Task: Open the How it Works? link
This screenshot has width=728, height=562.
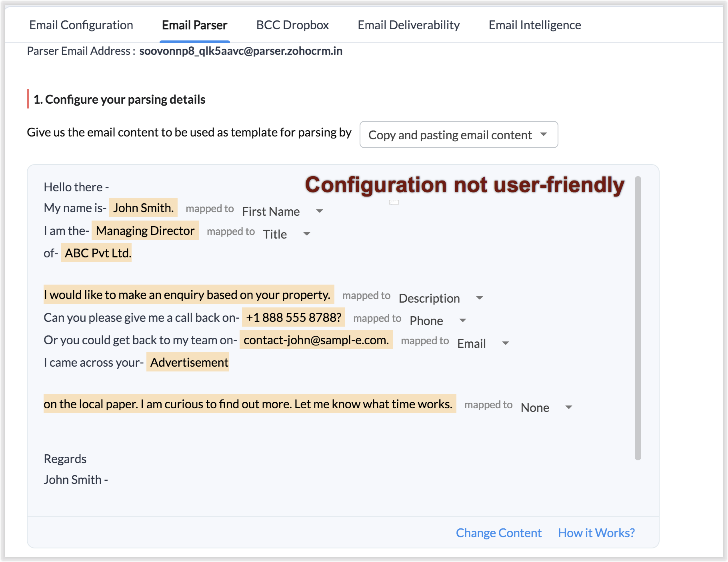Action: click(596, 533)
